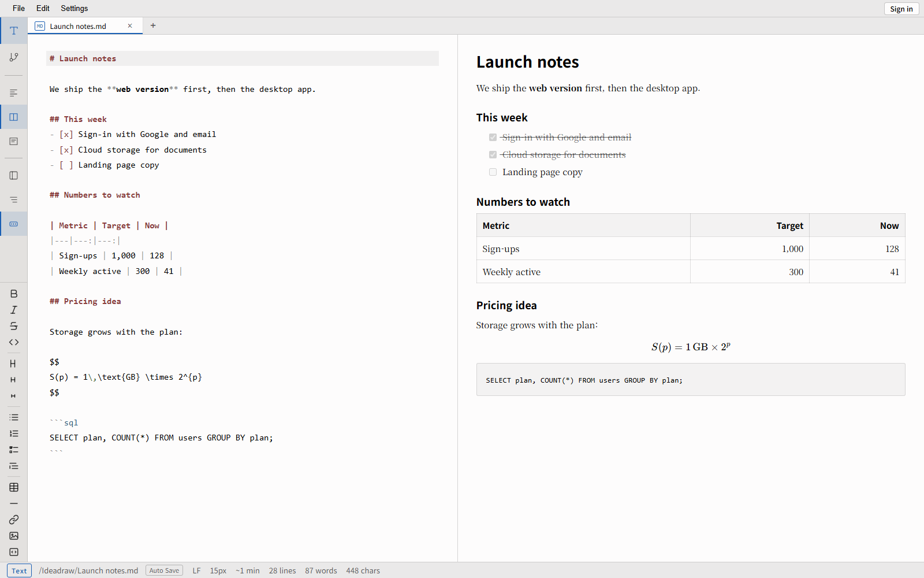Click the '448 chars' status entry
The width and height of the screenshot is (924, 578).
click(363, 570)
